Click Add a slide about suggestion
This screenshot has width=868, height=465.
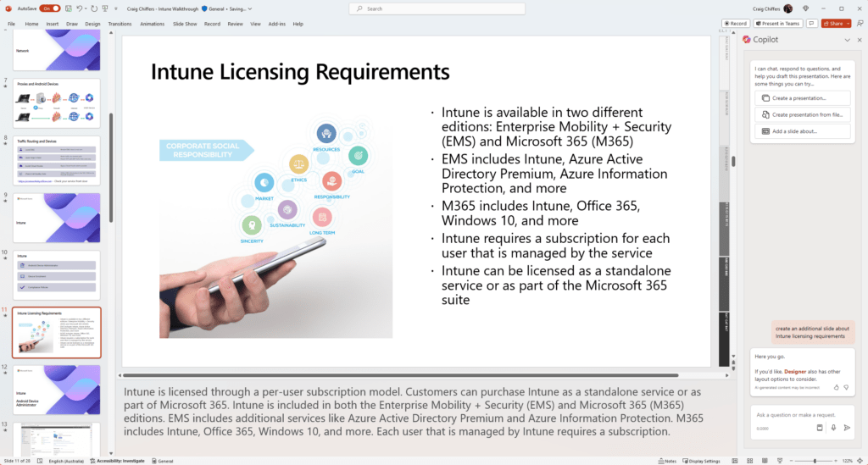(x=802, y=131)
